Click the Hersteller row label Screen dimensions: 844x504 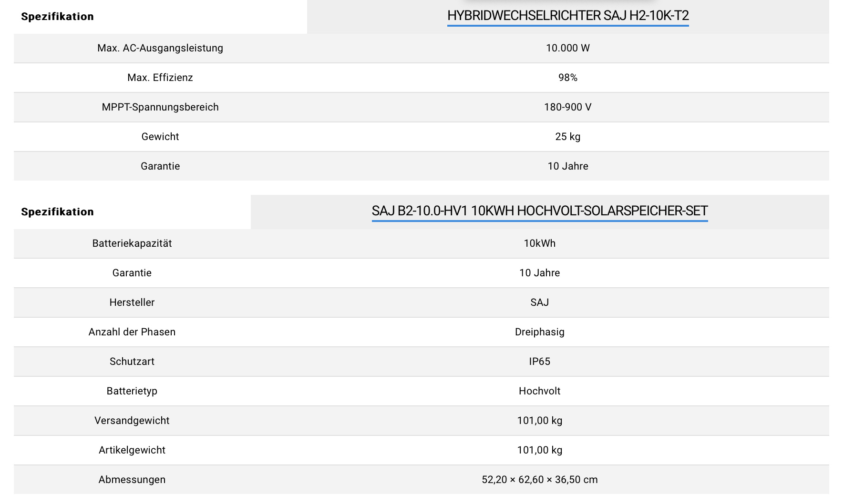[x=132, y=302]
